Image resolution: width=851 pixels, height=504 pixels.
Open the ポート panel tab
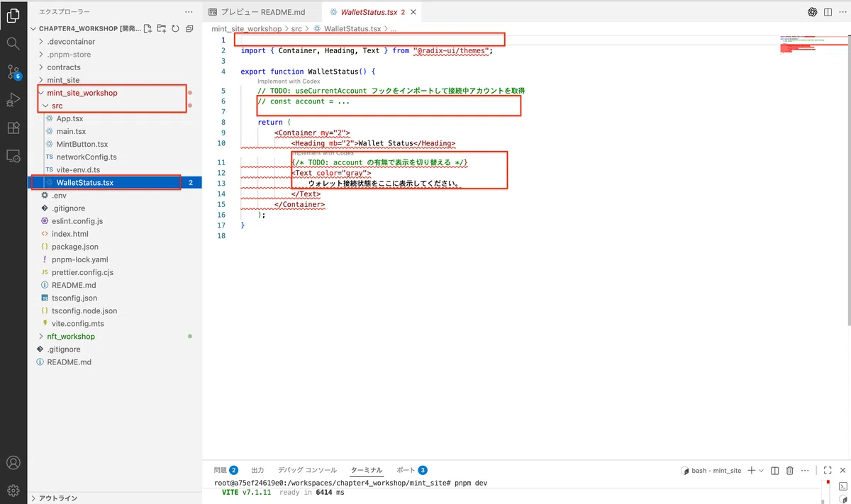(x=411, y=470)
